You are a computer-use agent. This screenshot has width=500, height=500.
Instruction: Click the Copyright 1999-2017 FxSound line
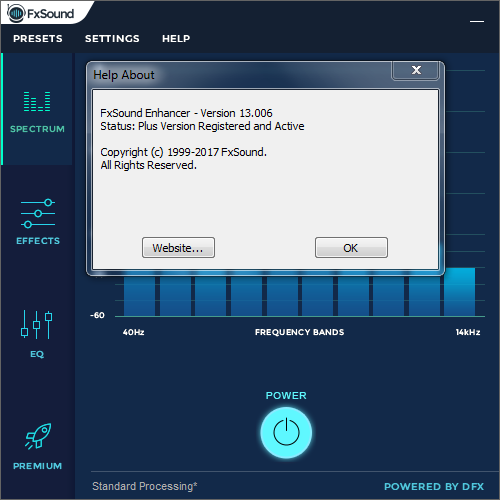coord(184,152)
